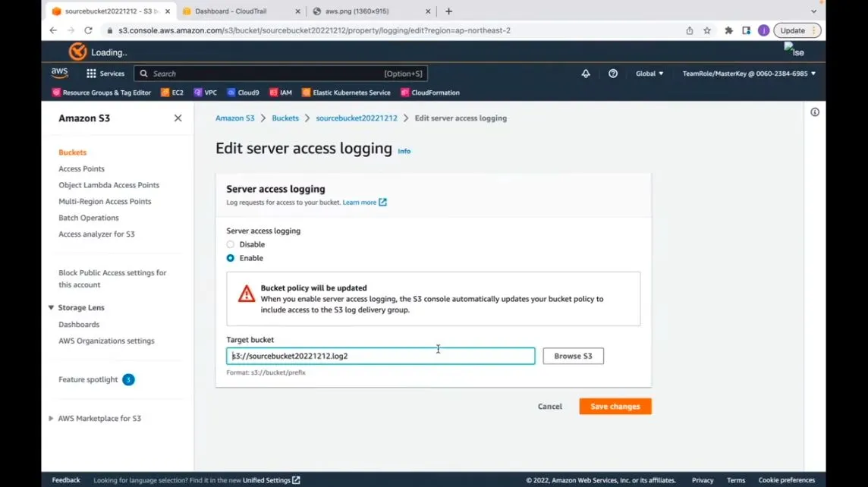Open Storage Lens Dashboards
The width and height of the screenshot is (868, 487).
click(79, 325)
